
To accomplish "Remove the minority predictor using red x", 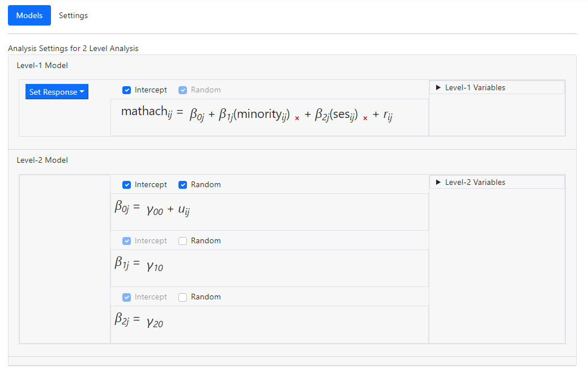I will point(297,119).
